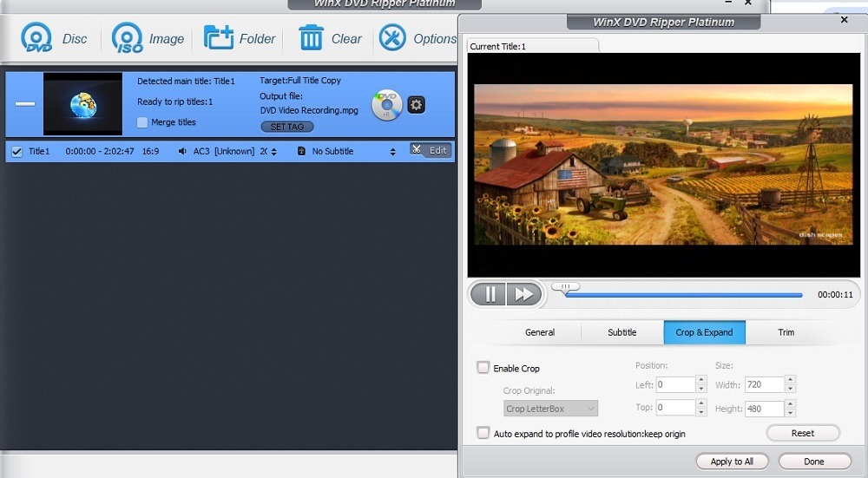The height and width of the screenshot is (478, 868).
Task: Click the SET TAG button
Action: point(286,127)
